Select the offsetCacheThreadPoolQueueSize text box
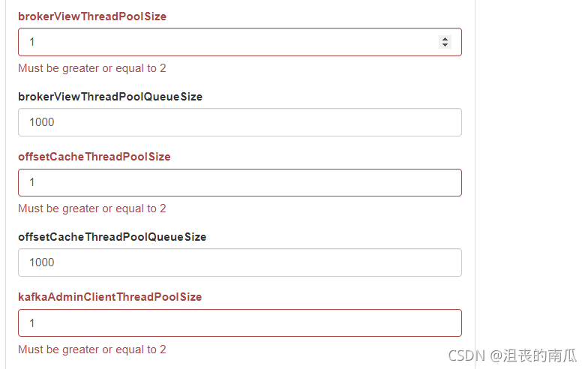 240,262
